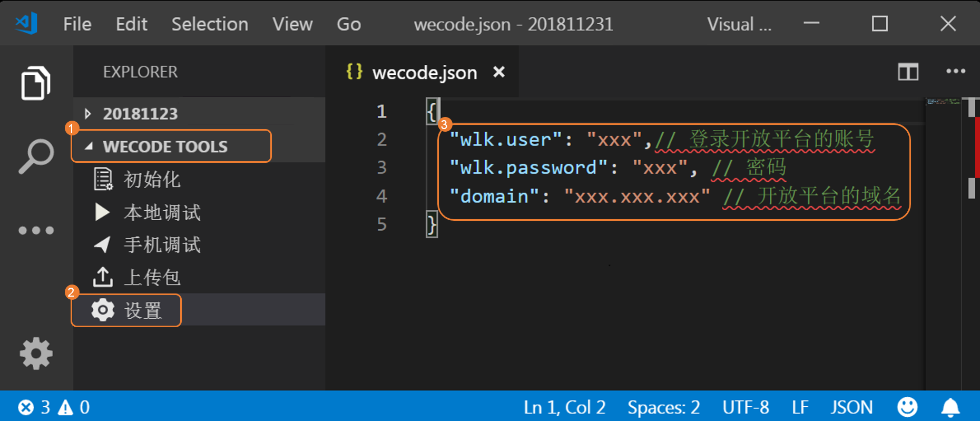The height and width of the screenshot is (421, 980).
Task: Click the 上传包 upload icon
Action: pyautogui.click(x=103, y=277)
